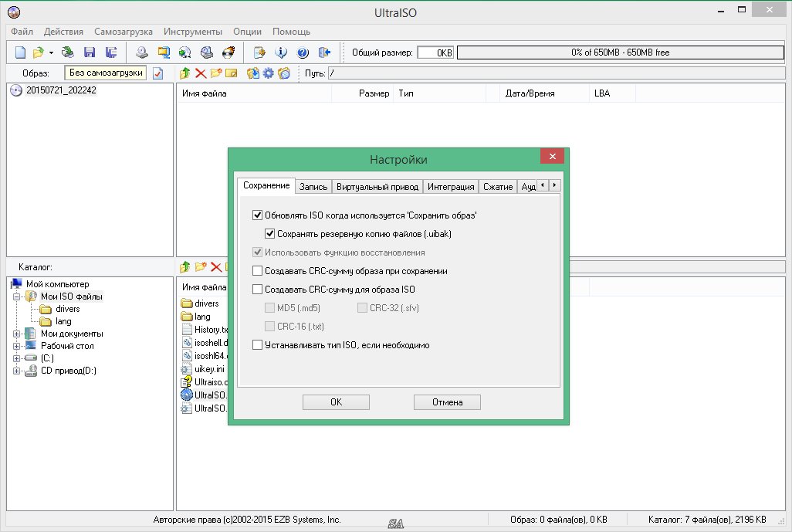Enable 'Устанавливать тип ISO, если необходимо'

[258, 345]
